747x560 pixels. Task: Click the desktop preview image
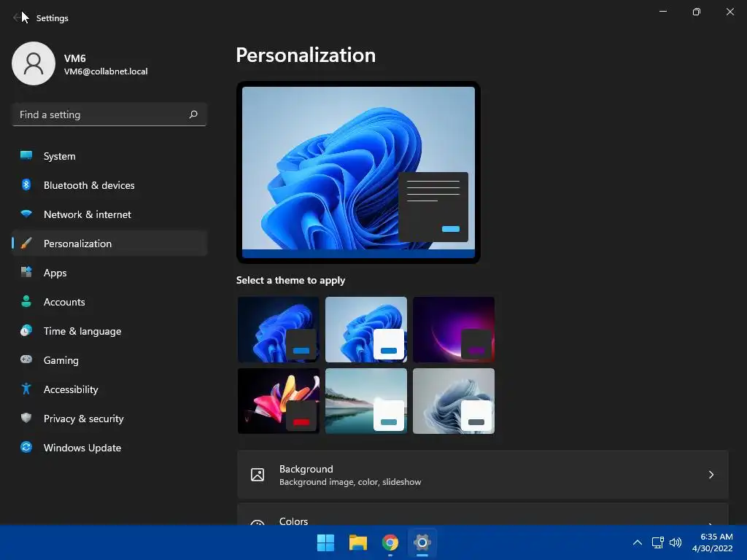click(358, 172)
